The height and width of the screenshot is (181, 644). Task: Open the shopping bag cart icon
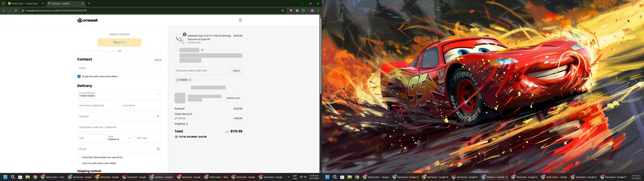[240, 20]
